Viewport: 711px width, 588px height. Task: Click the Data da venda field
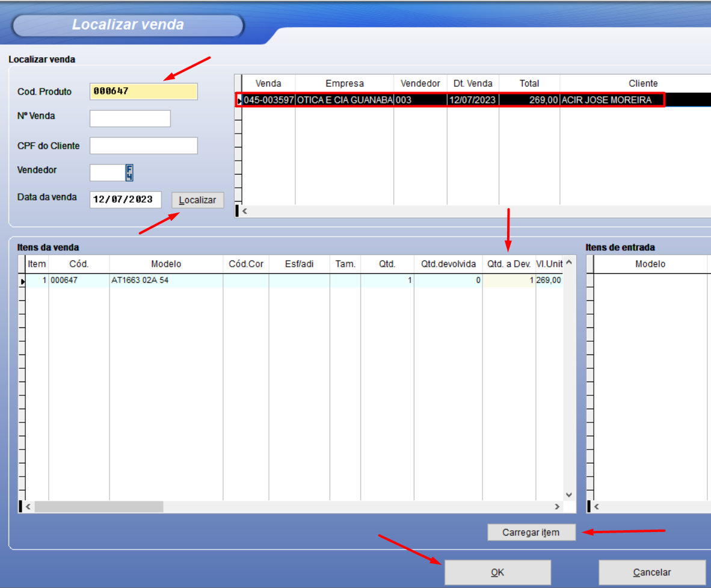click(125, 199)
